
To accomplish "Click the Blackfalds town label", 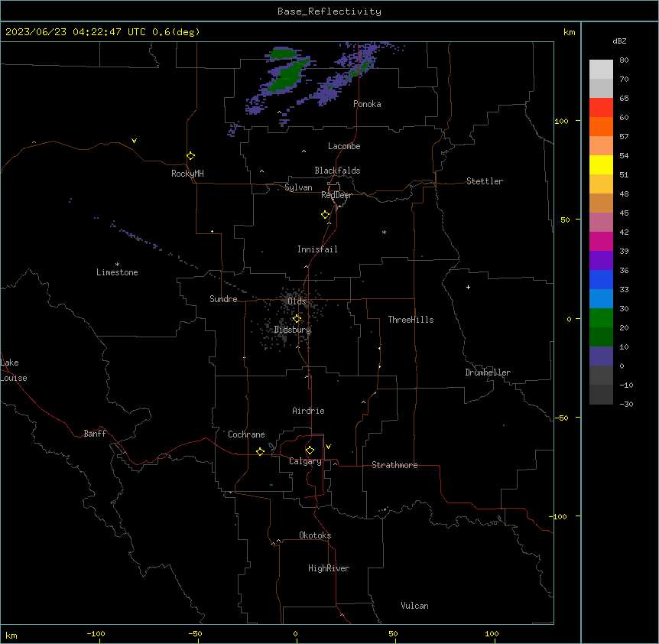I will pos(337,171).
